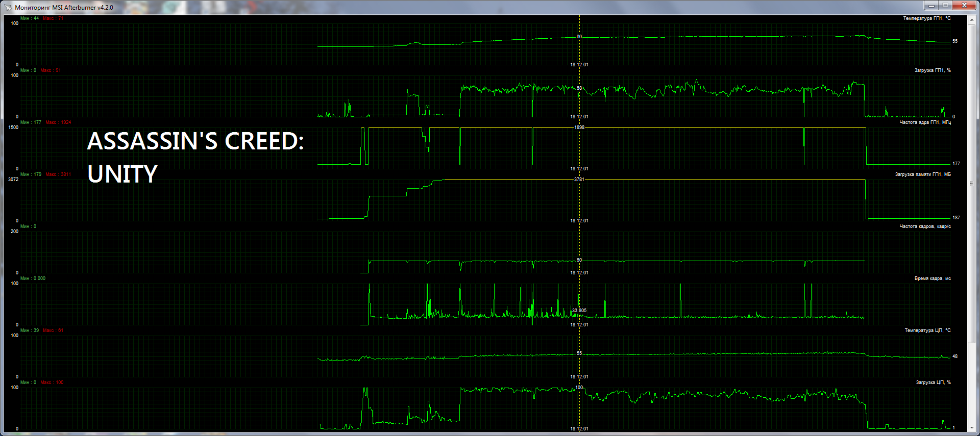Maximize the Afterburner monitoring window

click(x=945, y=6)
